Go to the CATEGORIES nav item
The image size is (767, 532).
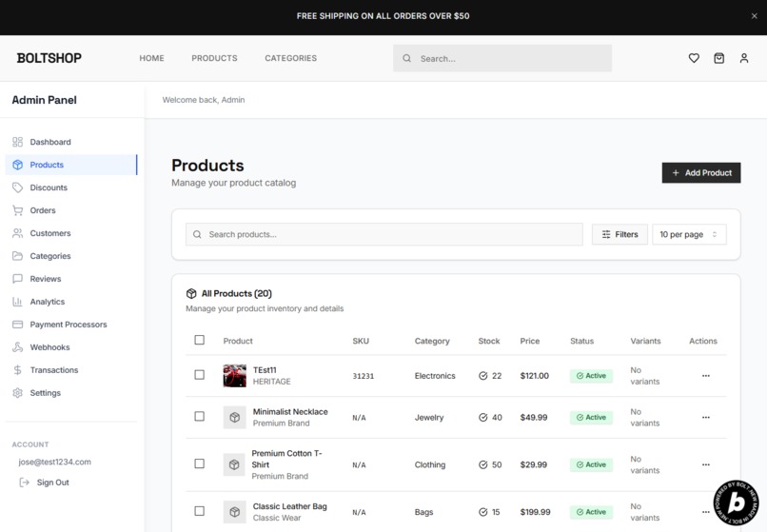point(290,58)
